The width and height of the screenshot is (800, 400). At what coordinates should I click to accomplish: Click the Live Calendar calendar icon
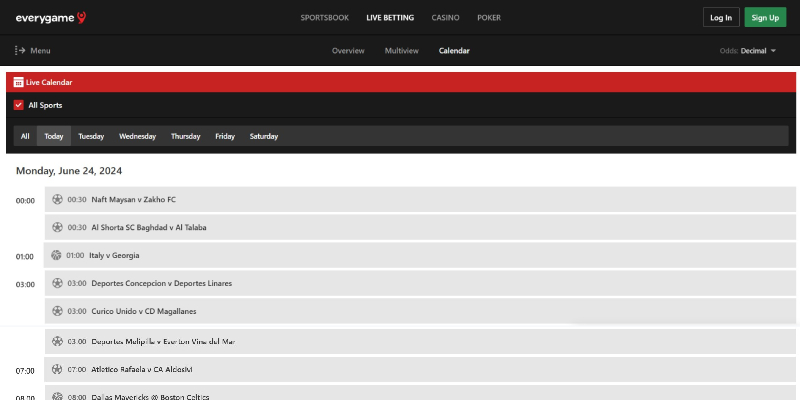pyautogui.click(x=18, y=82)
